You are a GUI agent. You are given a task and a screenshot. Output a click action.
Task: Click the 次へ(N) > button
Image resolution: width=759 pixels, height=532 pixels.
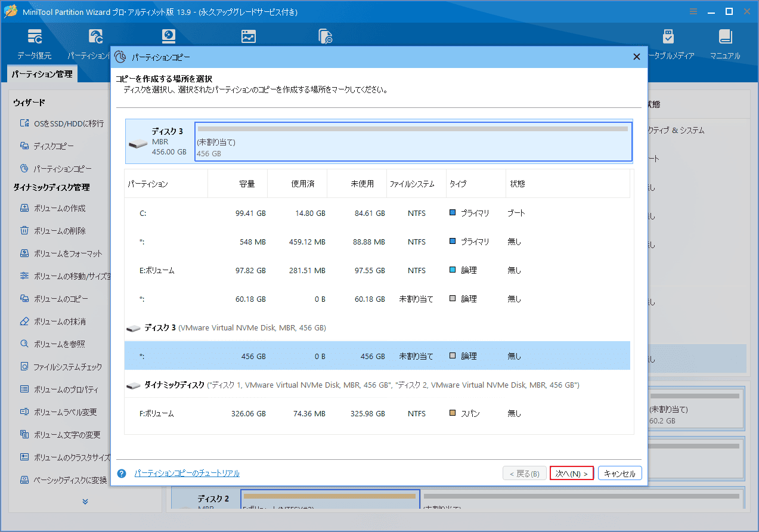coord(572,474)
